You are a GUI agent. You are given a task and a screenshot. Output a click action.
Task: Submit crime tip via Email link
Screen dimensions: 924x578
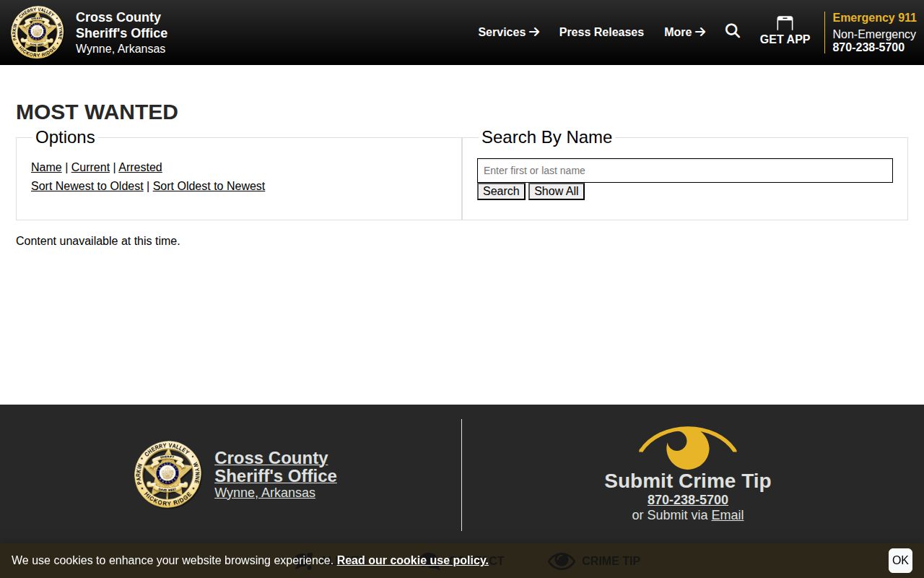728,515
